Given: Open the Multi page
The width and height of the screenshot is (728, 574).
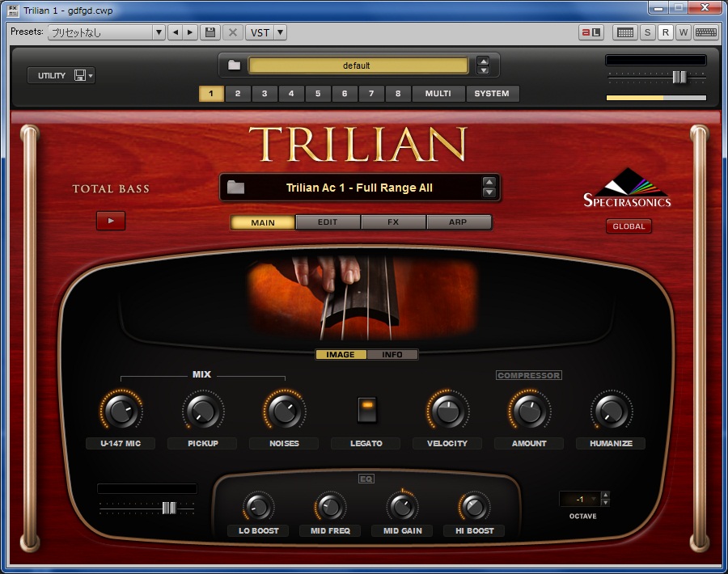Looking at the screenshot, I should pyautogui.click(x=438, y=93).
